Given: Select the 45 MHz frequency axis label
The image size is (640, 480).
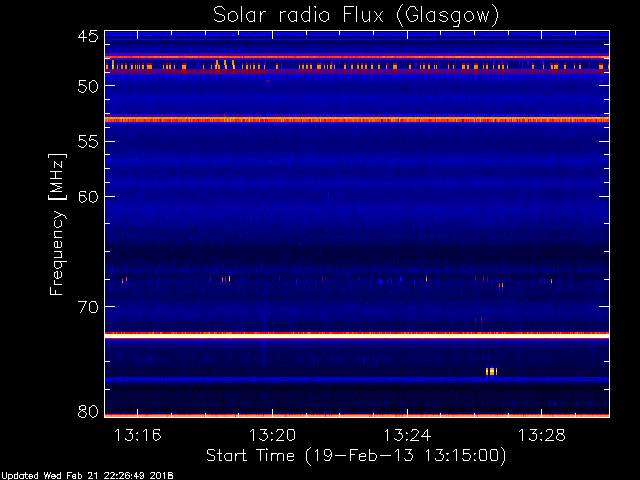Looking at the screenshot, I should point(88,36).
